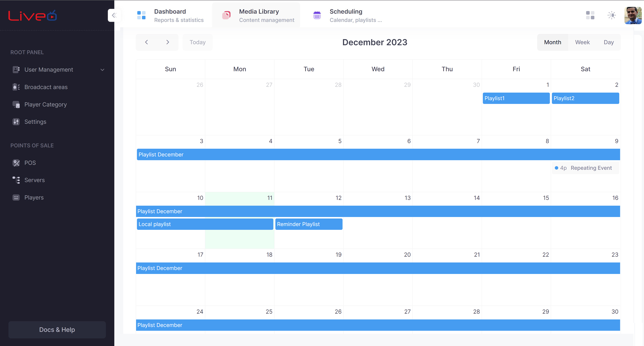Viewport: 644px width, 346px height.
Task: Open the POS sidebar icon
Action: (16, 163)
